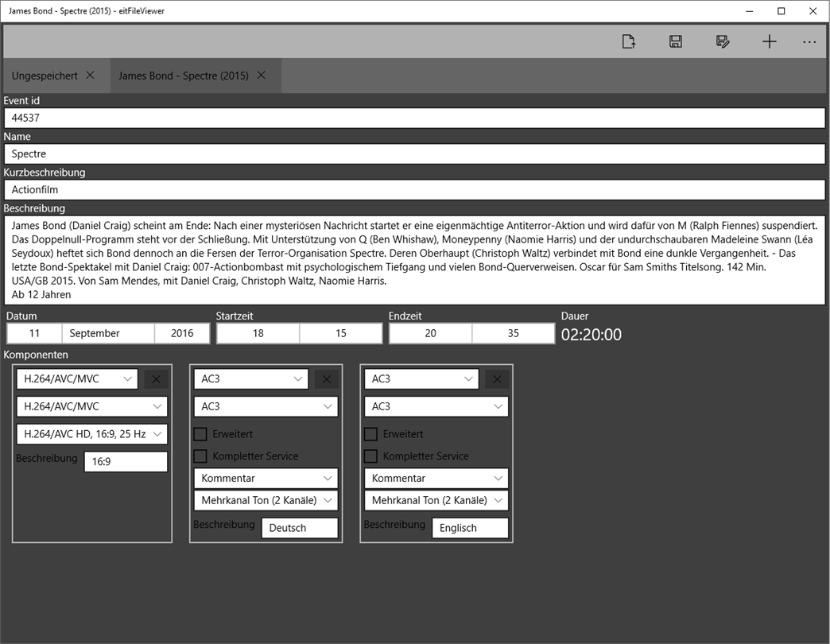Minimize the eitFileViewer window
Screen dimensions: 830x644
pyautogui.click(x=750, y=11)
